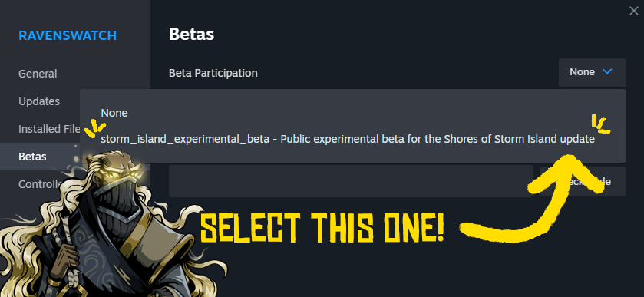
Task: Click the RAVENSWATCH game title
Action: pyautogui.click(x=68, y=36)
